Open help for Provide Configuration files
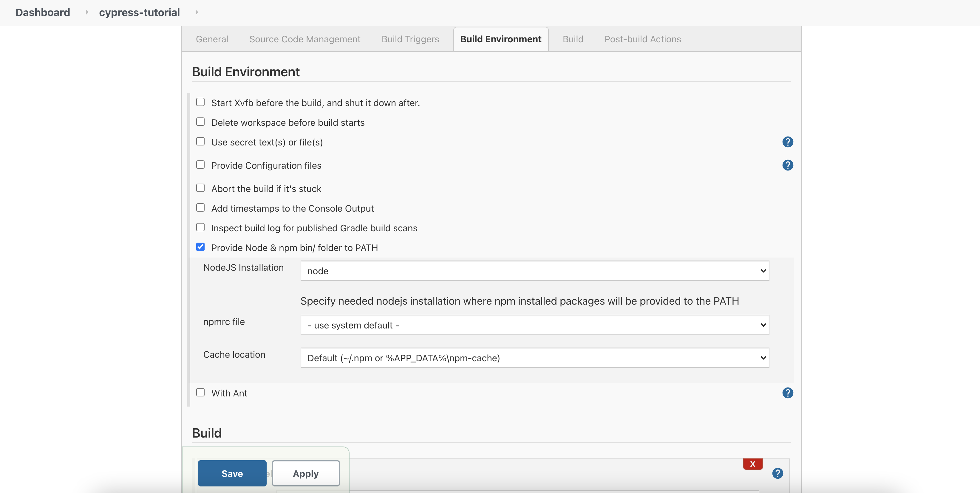 (788, 165)
